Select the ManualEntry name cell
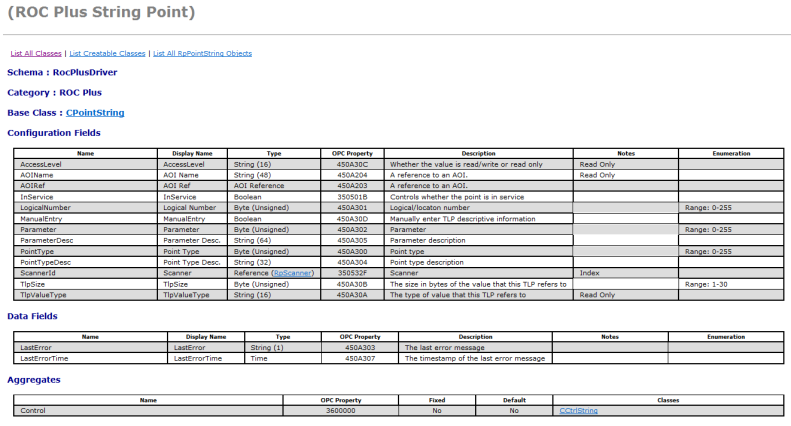 (86, 219)
